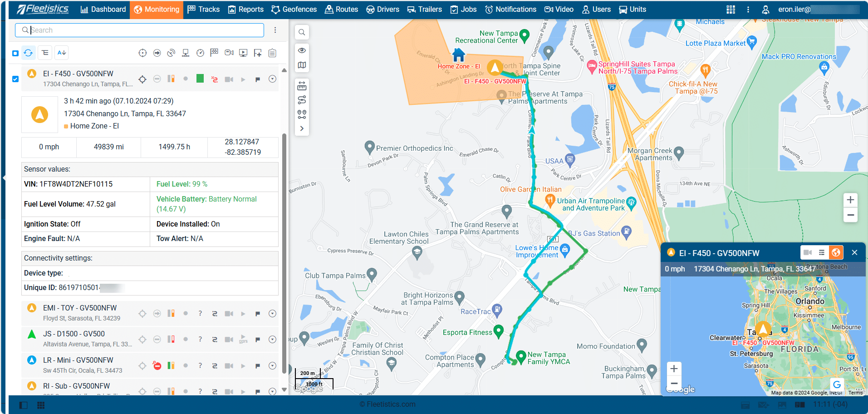The image size is (868, 414).
Task: Click the video button in the EI - F450 mini-map
Action: 808,252
